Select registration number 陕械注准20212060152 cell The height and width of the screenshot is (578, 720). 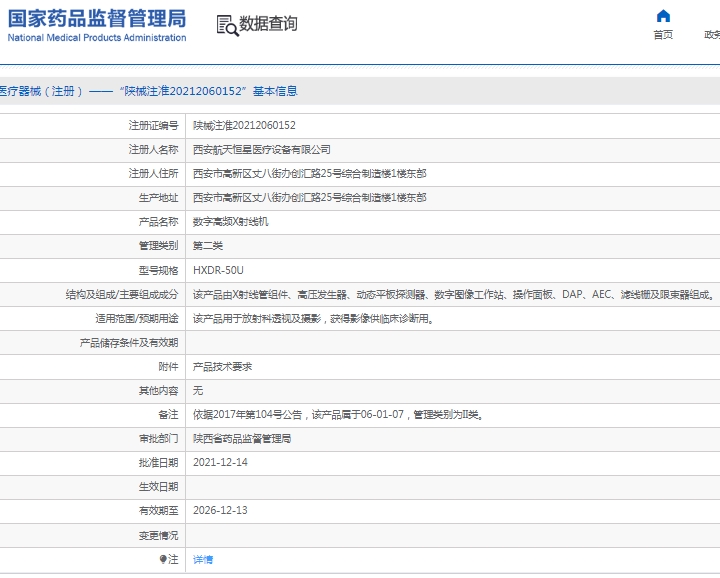244,125
